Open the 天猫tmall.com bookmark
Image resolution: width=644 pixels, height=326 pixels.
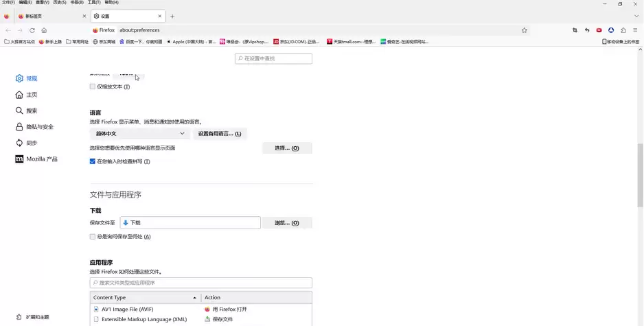[351, 42]
